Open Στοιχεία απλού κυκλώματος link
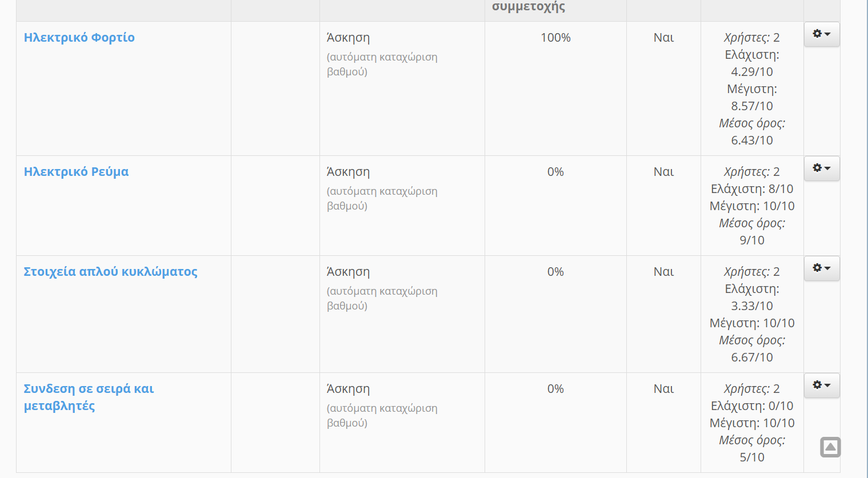The width and height of the screenshot is (868, 478). click(x=110, y=272)
